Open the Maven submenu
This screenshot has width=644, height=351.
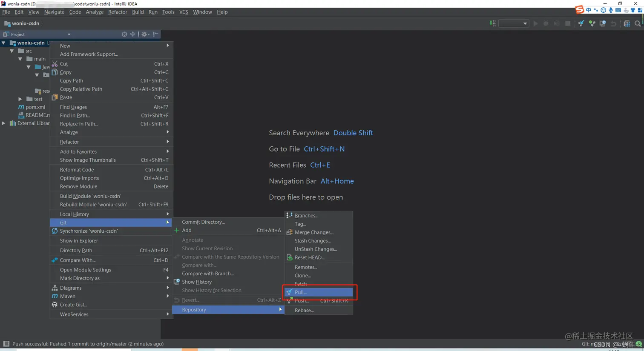112,297
